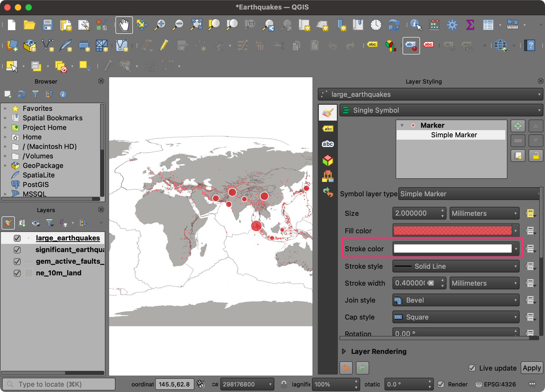The height and width of the screenshot is (392, 545).
Task: Click the Fill color swatch
Action: coord(453,231)
